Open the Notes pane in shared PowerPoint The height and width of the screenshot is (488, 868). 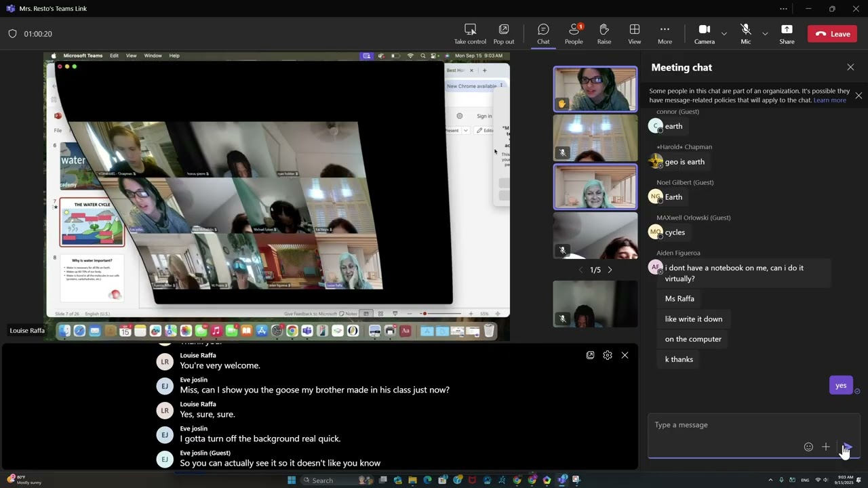(349, 314)
